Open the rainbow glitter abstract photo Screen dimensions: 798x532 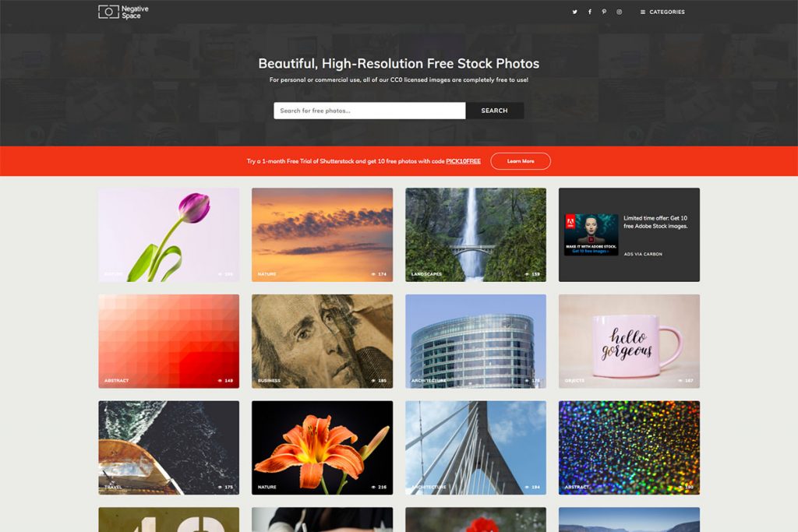[629, 448]
